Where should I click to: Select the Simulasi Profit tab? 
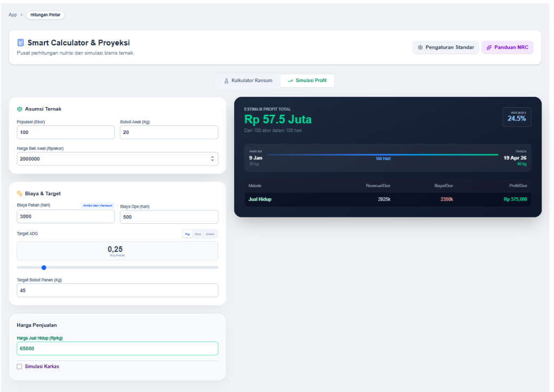click(x=307, y=81)
